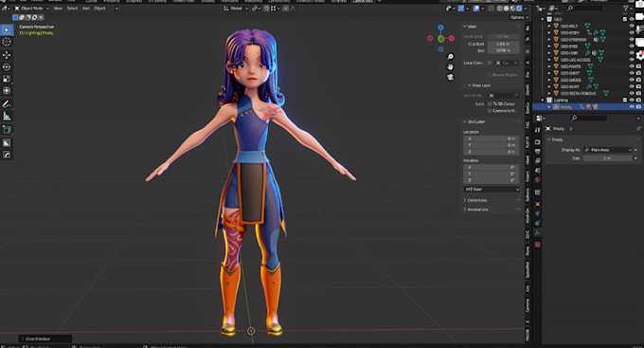Click the red X axis gizmo ball
This screenshot has width=644, height=348.
[x=452, y=38]
